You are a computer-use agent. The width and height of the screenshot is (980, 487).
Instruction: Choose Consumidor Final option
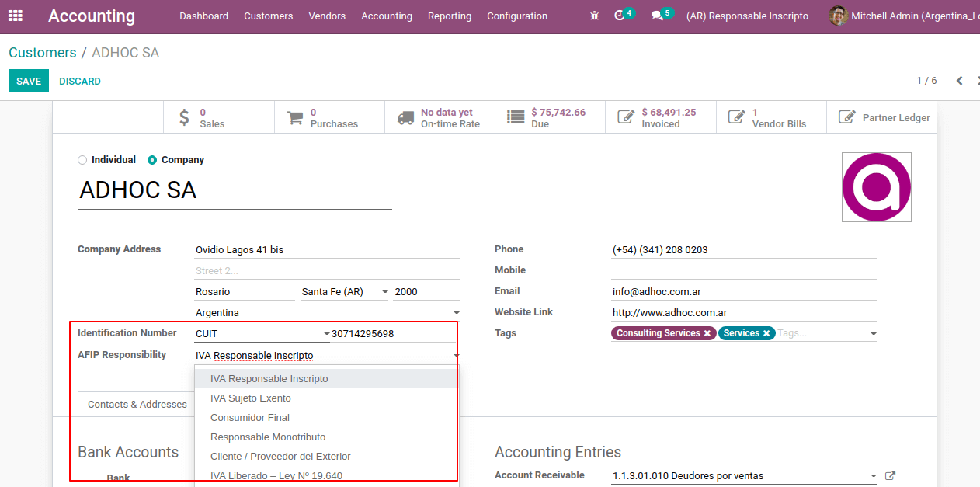tap(326, 418)
